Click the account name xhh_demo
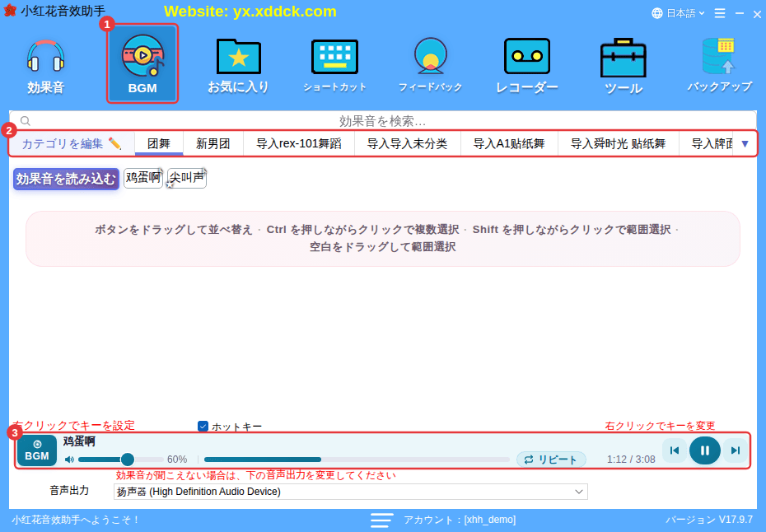The width and height of the screenshot is (766, 532). [490, 520]
